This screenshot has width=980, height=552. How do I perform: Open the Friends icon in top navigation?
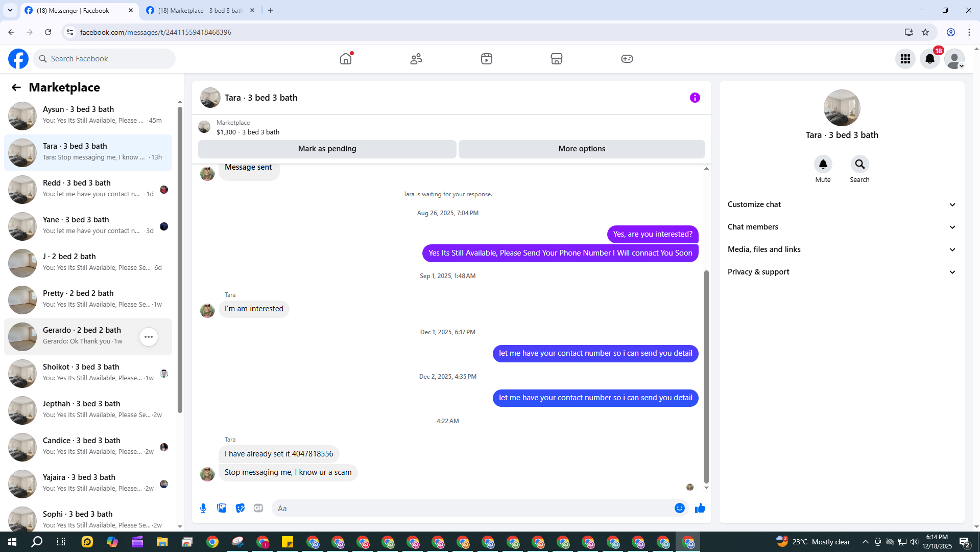tap(416, 59)
